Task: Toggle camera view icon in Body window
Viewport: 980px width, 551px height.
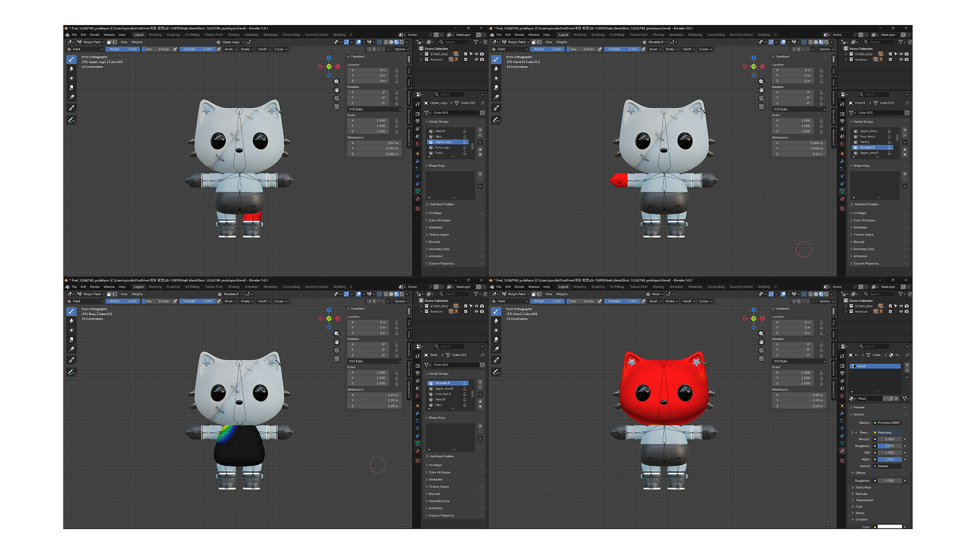Action: pos(336,350)
